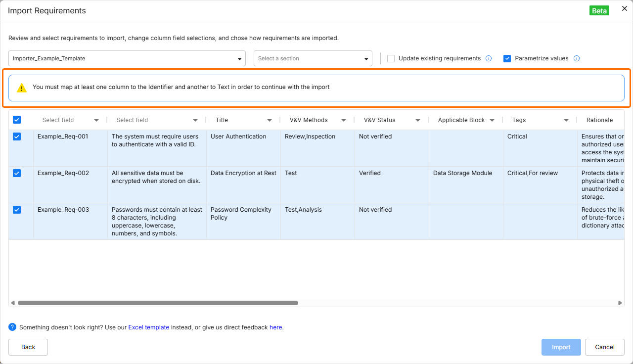Enable Update existing requirements checkbox

point(391,58)
